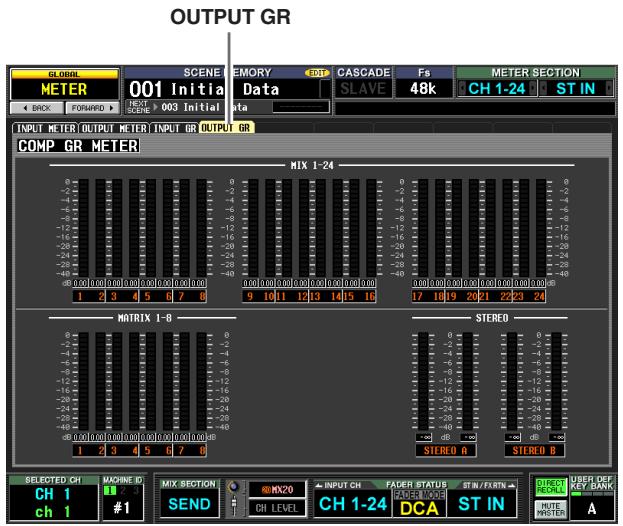
Task: Click MIX channel 9 GR meter bar
Action: pos(253,228)
